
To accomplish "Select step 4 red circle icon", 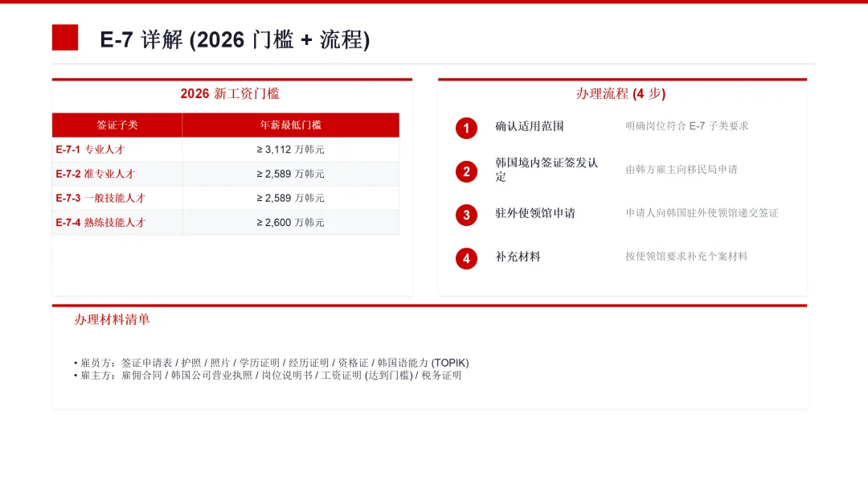I will (466, 258).
